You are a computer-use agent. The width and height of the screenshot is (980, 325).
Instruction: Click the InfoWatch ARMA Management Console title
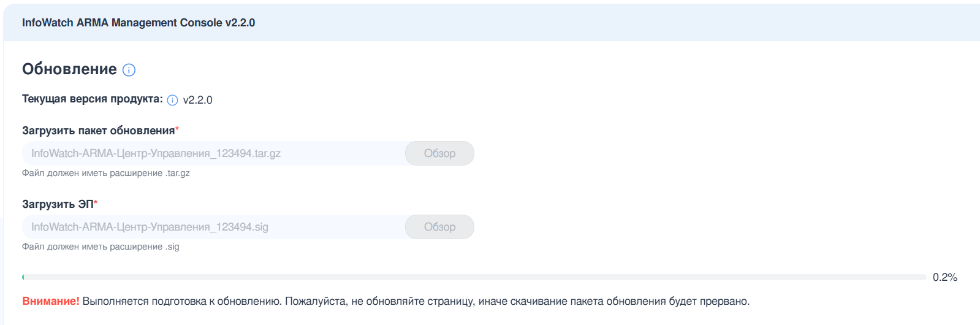139,23
